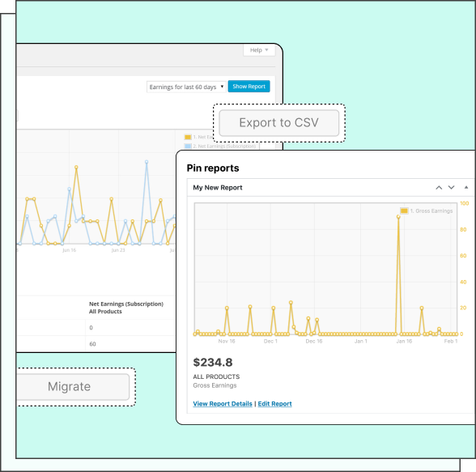Click the Dec 16 axis label
476x472 pixels.
pyautogui.click(x=314, y=341)
